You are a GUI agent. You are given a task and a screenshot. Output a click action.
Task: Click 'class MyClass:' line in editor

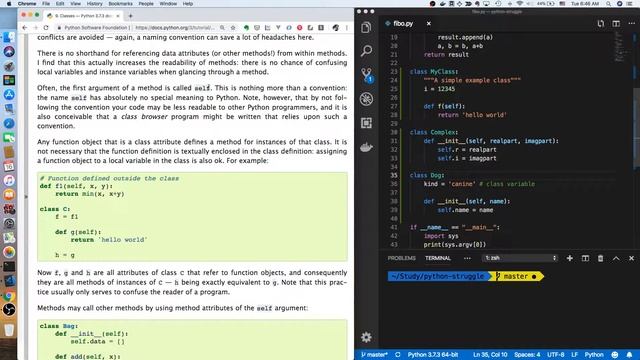point(434,71)
